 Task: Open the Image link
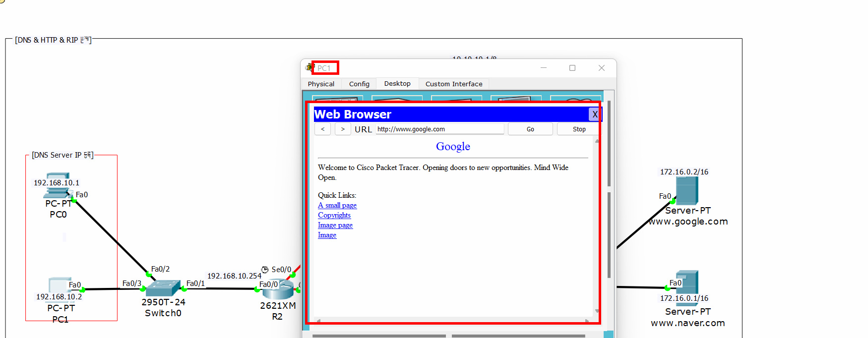click(327, 235)
